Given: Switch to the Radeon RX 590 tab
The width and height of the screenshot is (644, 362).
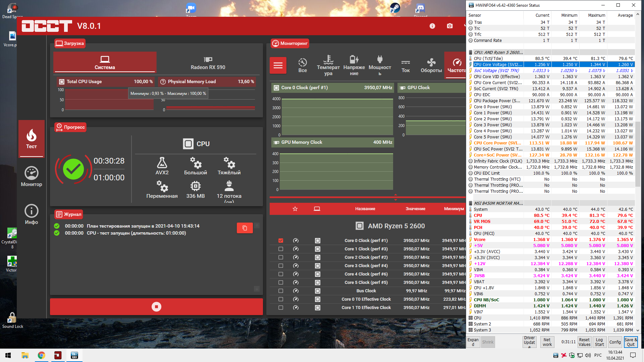Looking at the screenshot, I should [x=208, y=63].
